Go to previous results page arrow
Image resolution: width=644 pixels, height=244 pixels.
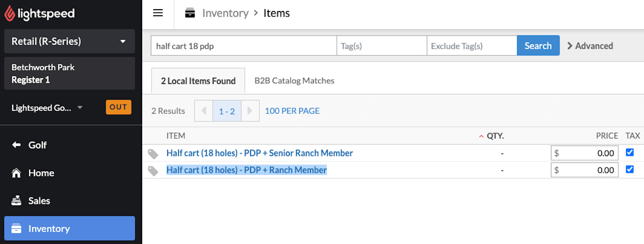[x=204, y=111]
